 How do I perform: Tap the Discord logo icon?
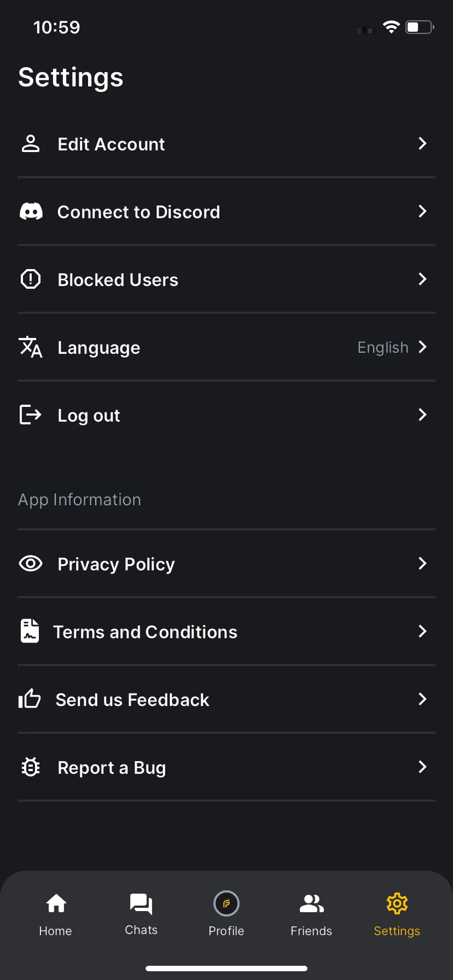(x=31, y=212)
